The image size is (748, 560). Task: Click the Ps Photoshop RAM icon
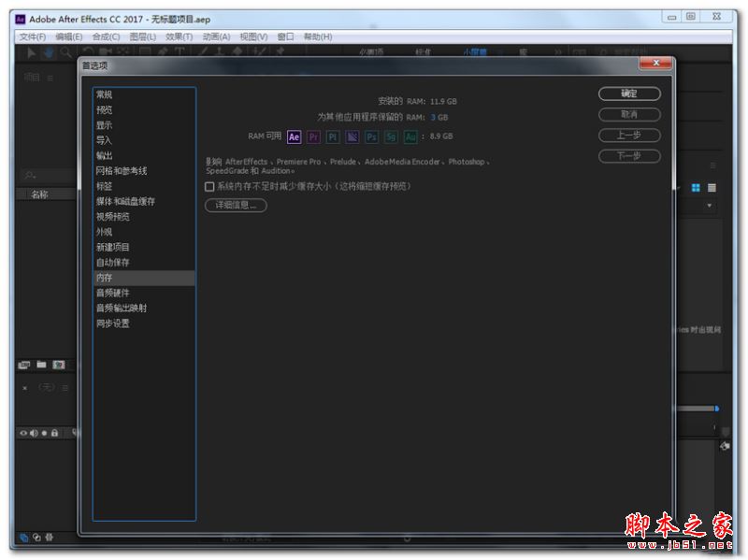point(371,136)
